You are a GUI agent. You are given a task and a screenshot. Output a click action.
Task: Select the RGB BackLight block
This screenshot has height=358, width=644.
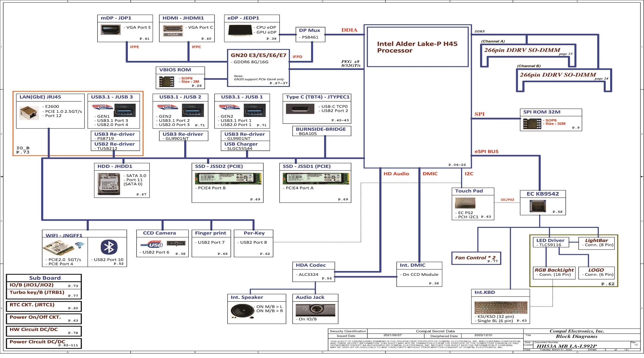coord(554,273)
